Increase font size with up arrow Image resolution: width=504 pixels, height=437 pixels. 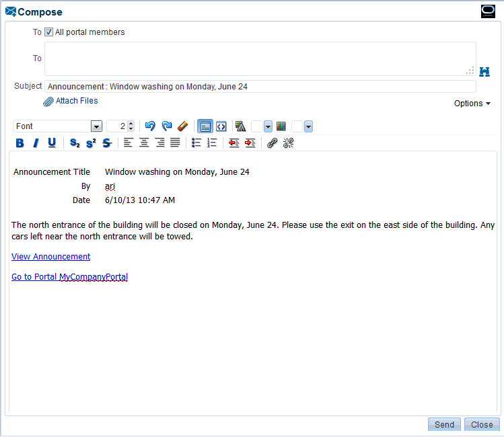[x=131, y=123]
